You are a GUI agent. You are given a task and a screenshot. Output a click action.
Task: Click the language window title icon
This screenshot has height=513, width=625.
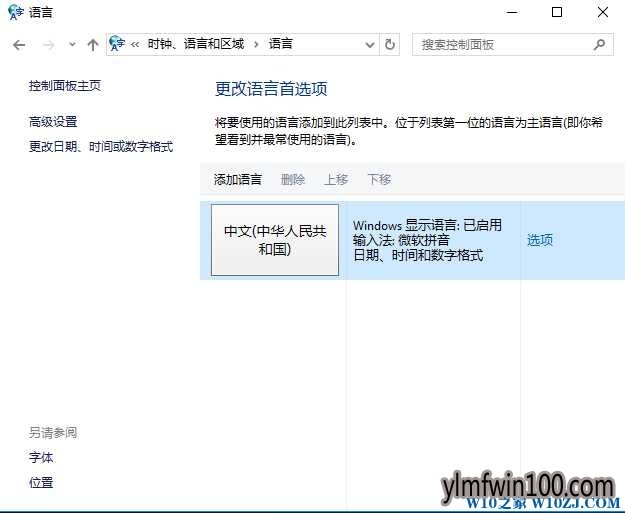point(16,12)
